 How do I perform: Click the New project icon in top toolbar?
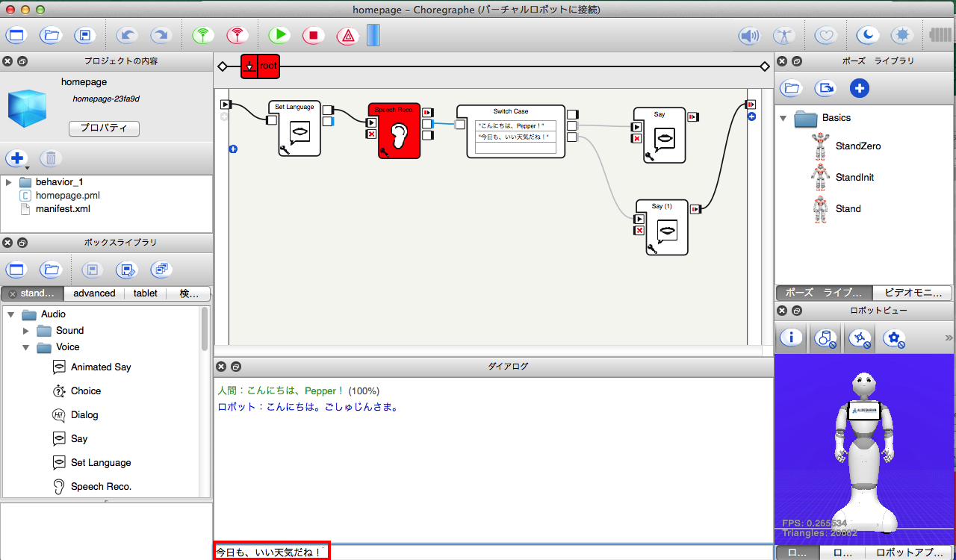click(16, 35)
